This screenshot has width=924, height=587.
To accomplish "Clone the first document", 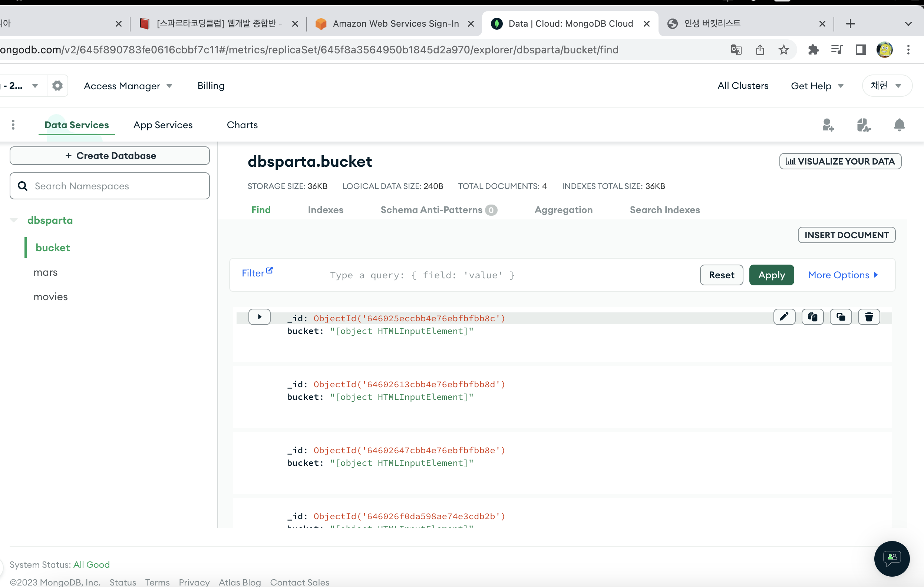I will pyautogui.click(x=841, y=317).
